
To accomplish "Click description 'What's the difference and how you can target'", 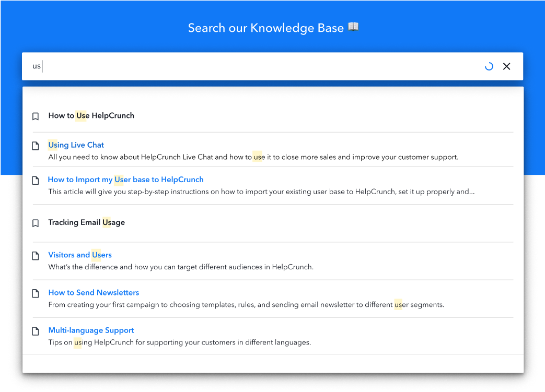I will point(181,267).
